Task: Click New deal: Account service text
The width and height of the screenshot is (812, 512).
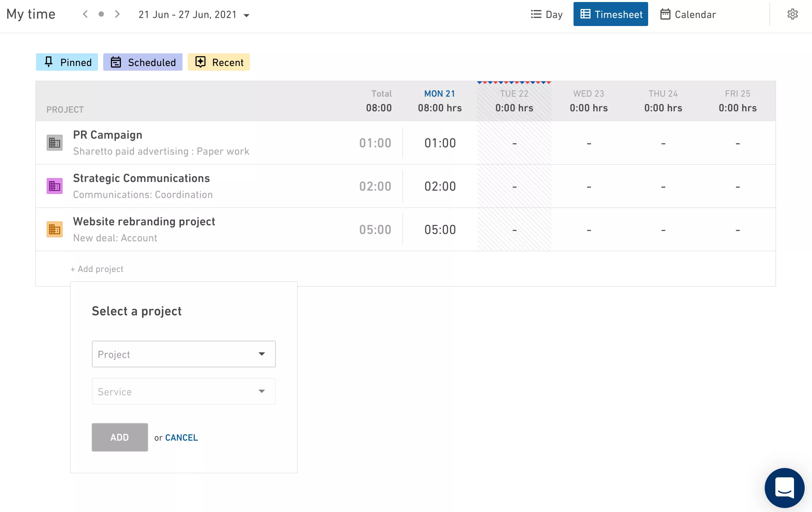Action: tap(115, 238)
